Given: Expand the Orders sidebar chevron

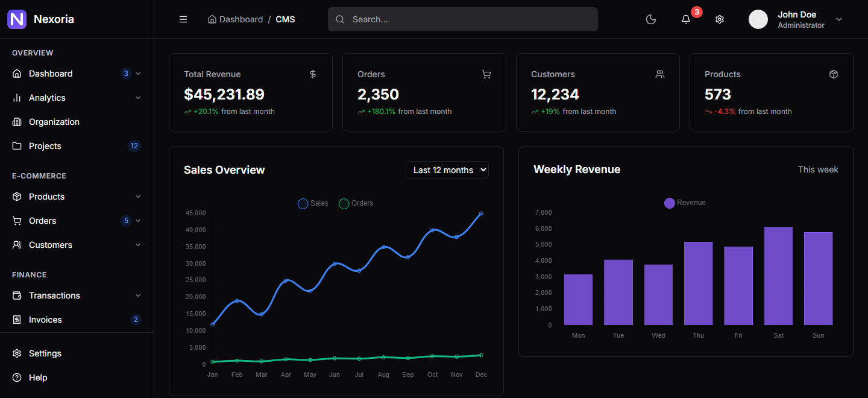Looking at the screenshot, I should pyautogui.click(x=138, y=221).
